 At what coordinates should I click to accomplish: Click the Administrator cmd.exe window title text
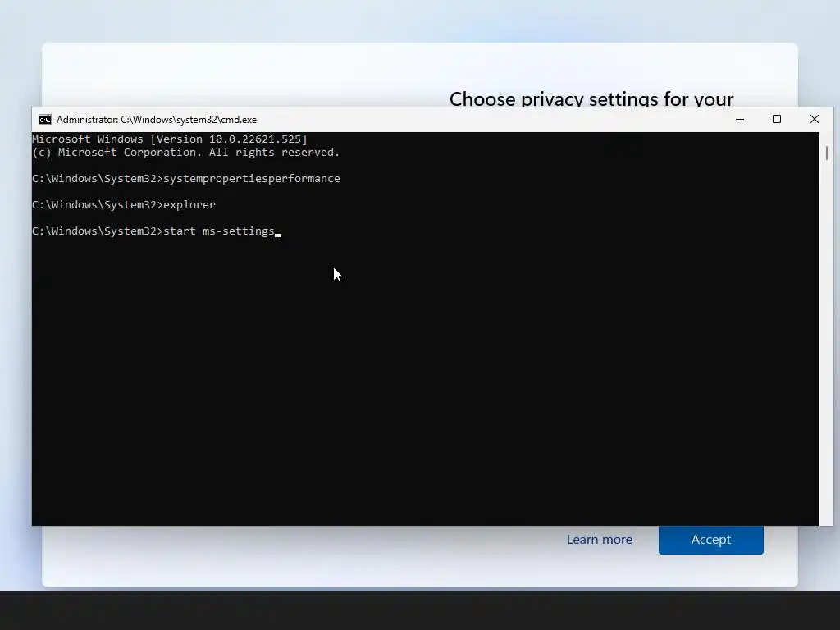click(157, 120)
